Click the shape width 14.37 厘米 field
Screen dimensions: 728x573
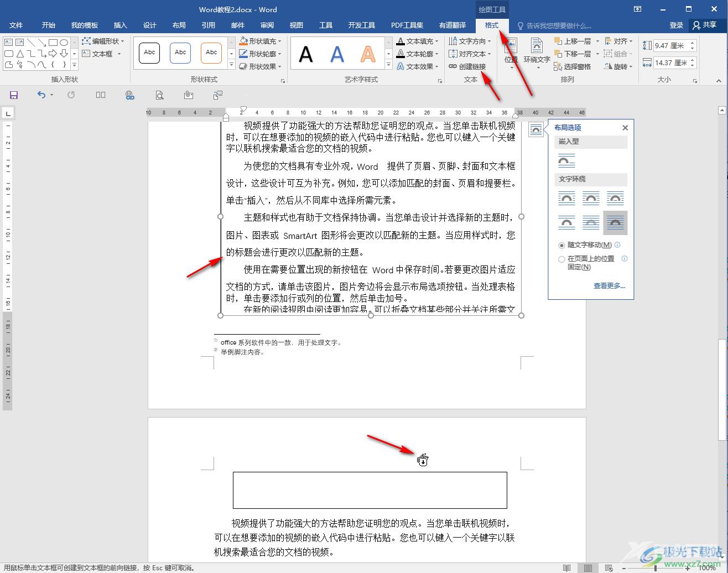pyautogui.click(x=669, y=63)
